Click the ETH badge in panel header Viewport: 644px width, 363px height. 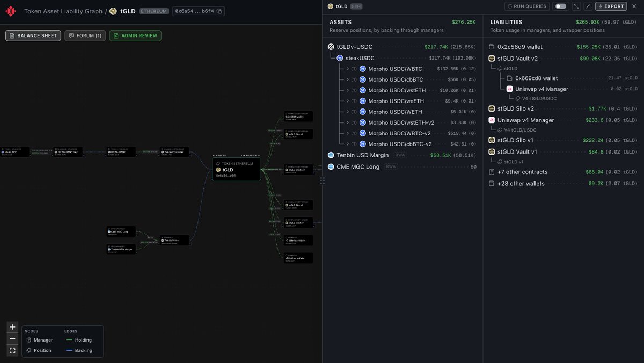click(x=355, y=6)
